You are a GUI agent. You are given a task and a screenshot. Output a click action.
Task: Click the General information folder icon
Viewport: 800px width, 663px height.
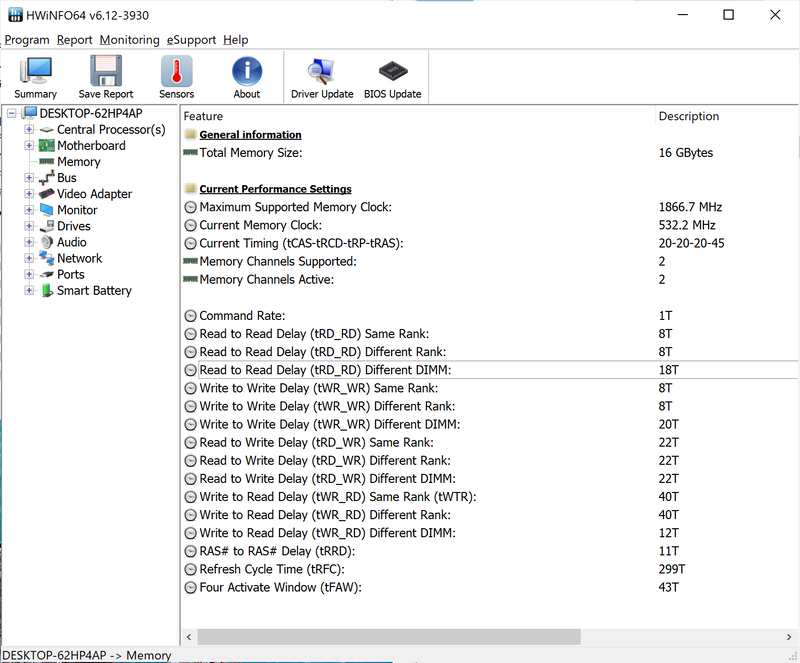[x=191, y=134]
